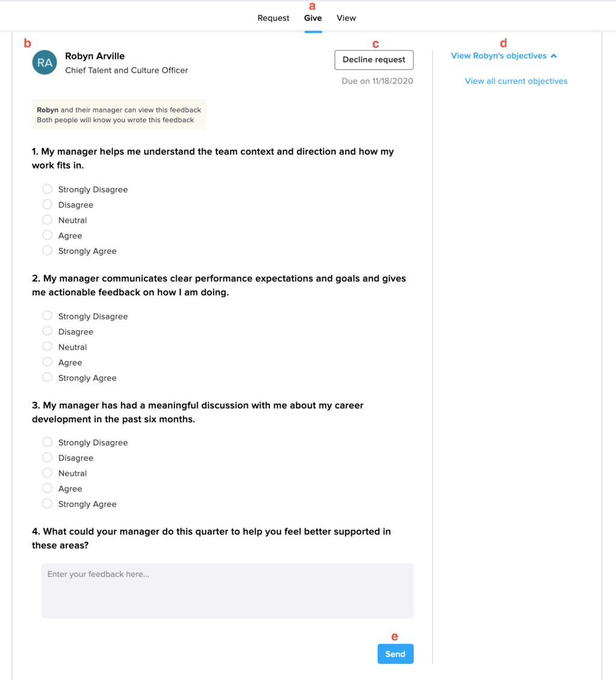This screenshot has width=616, height=680.
Task: Select Disagree for question 2
Action: click(48, 332)
